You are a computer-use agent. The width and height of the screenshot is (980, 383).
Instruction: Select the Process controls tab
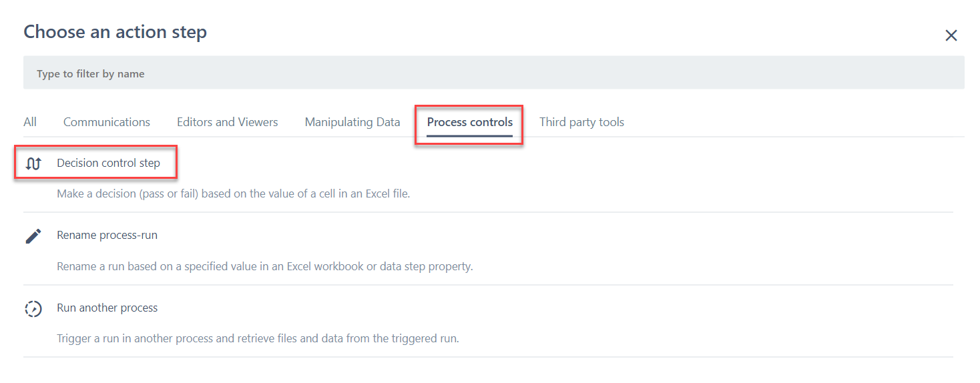[470, 122]
